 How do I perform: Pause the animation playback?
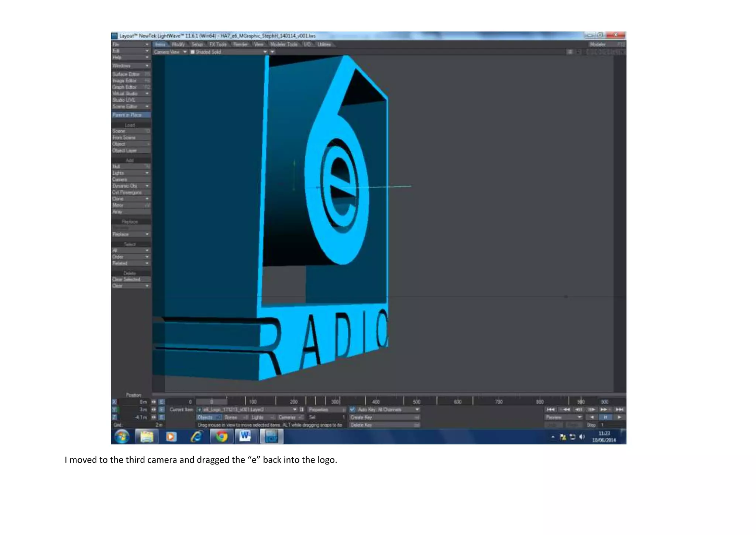click(x=605, y=417)
